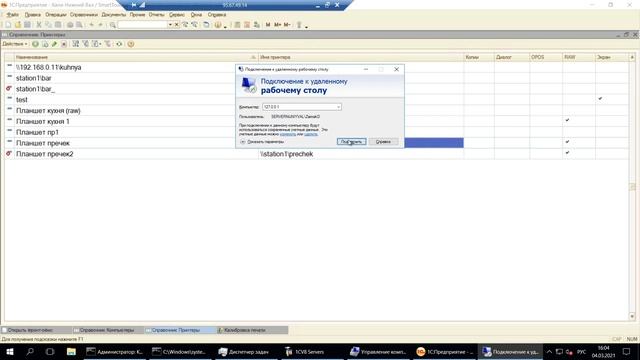Image resolution: width=640 pixels, height=360 pixels.
Task: Open the search field dropdown arrow in toolbar
Action: [x=170, y=25]
